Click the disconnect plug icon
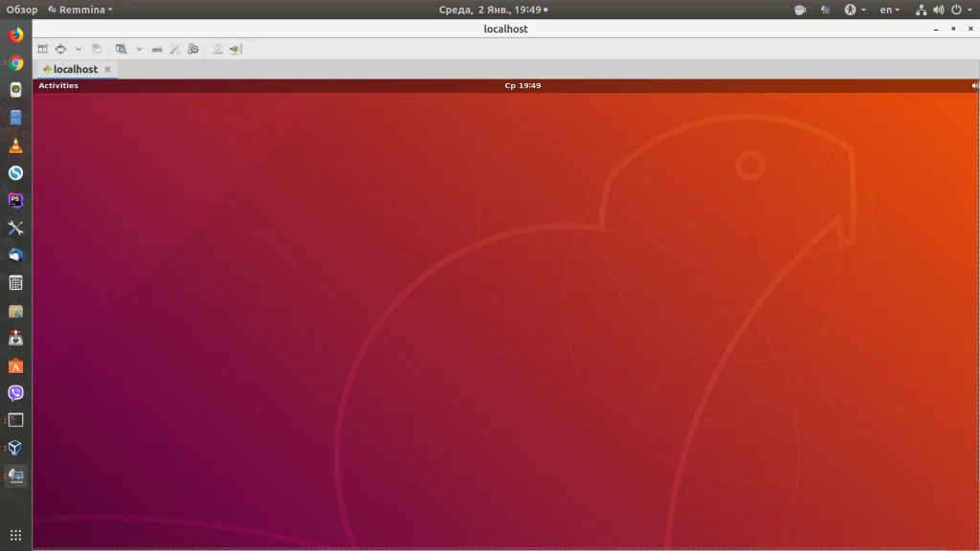This screenshot has width=980, height=551. click(x=235, y=49)
